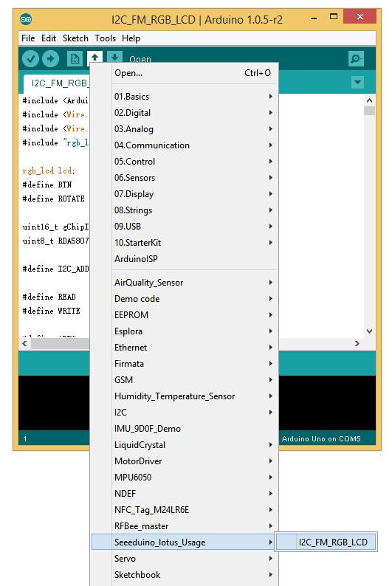This screenshot has width=392, height=586.
Task: Open the Sketch menu
Action: click(75, 38)
